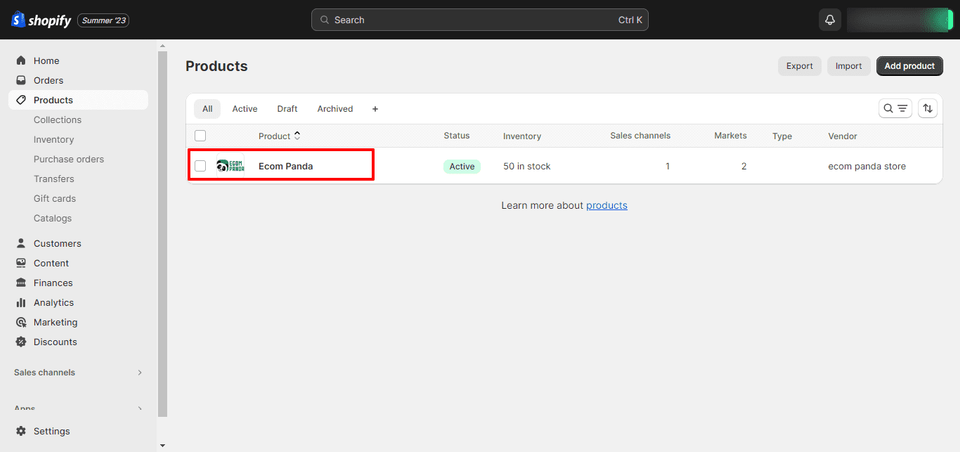The image size is (960, 452).
Task: Switch to the Archived tab
Action: [x=335, y=108]
